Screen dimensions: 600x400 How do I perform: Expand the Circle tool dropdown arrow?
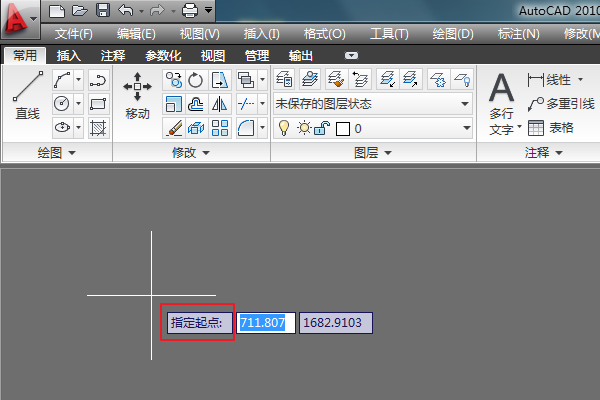(78, 104)
